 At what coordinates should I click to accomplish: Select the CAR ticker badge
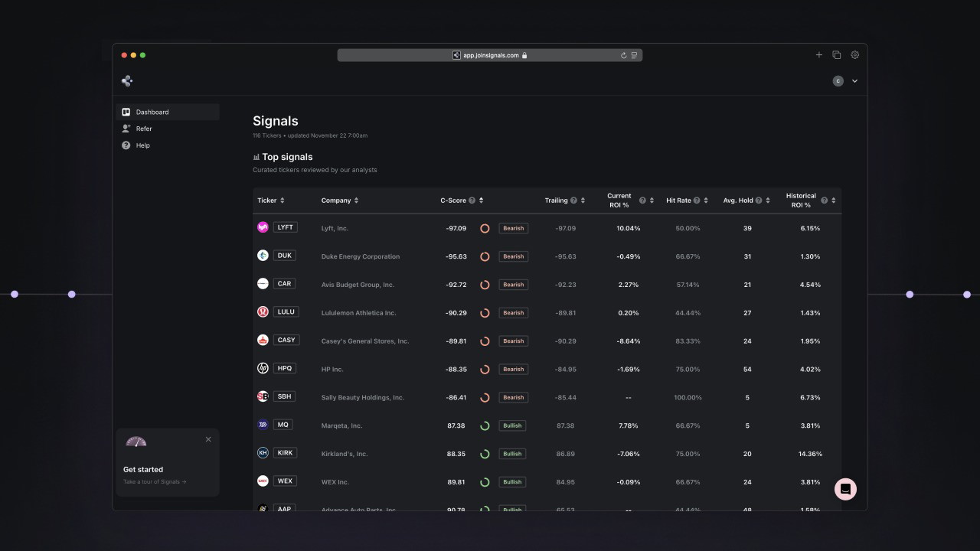pyautogui.click(x=284, y=283)
